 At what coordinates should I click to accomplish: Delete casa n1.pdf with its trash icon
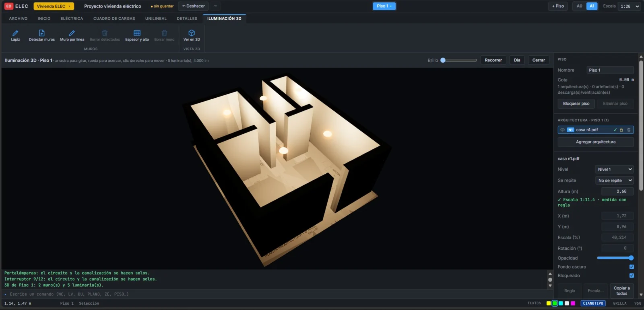point(629,130)
